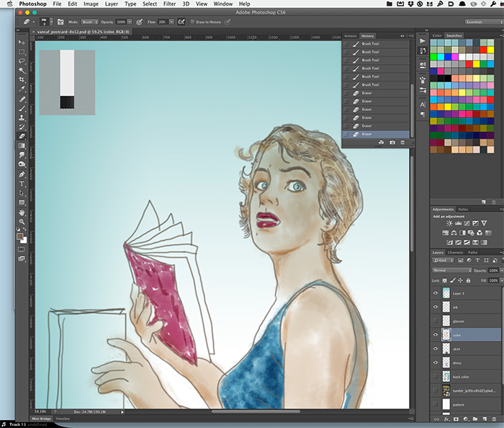Viewport: 504px width, 428px height.
Task: Select the Pen tool
Action: [22, 174]
